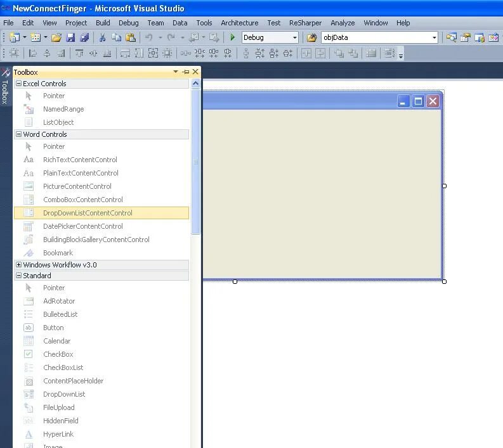Image resolution: width=503 pixels, height=448 pixels.
Task: Open the New Project dropdown arrow
Action: pos(24,37)
